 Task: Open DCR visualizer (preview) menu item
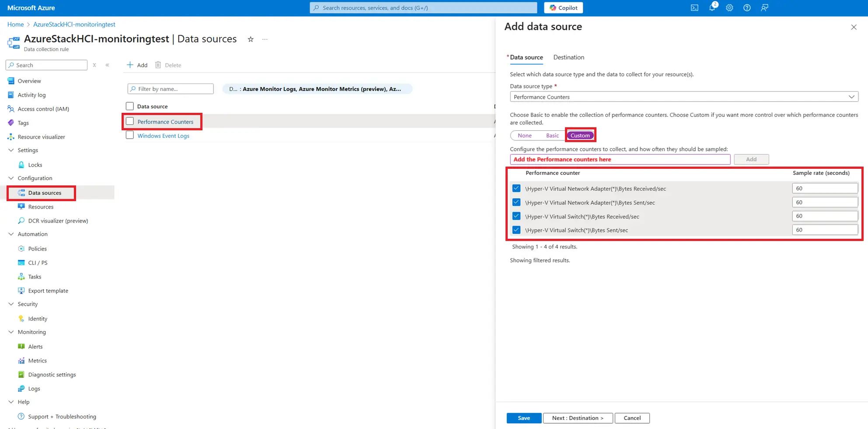pos(58,221)
